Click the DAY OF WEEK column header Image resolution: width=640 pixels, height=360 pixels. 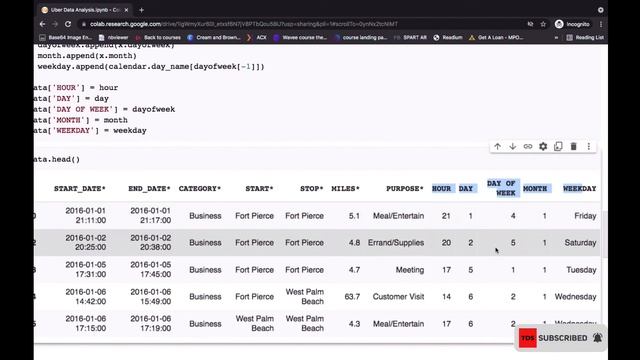(502, 188)
